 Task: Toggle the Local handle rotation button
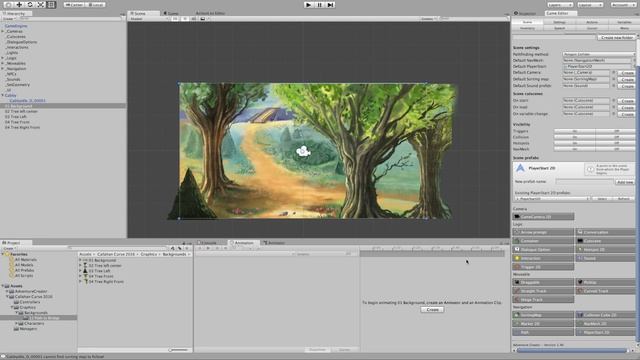(96, 4)
